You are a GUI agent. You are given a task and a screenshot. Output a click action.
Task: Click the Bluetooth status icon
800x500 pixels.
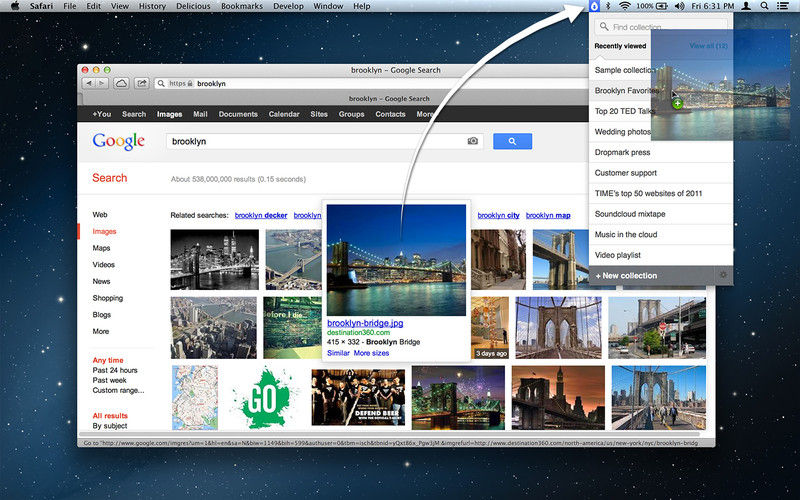[608, 6]
